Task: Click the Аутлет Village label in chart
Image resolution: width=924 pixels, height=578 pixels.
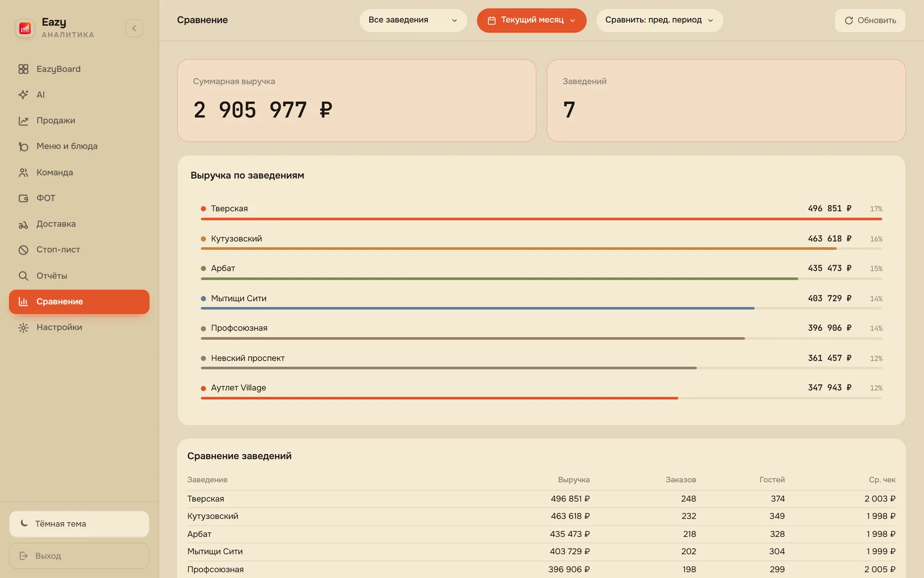Action: (x=239, y=388)
